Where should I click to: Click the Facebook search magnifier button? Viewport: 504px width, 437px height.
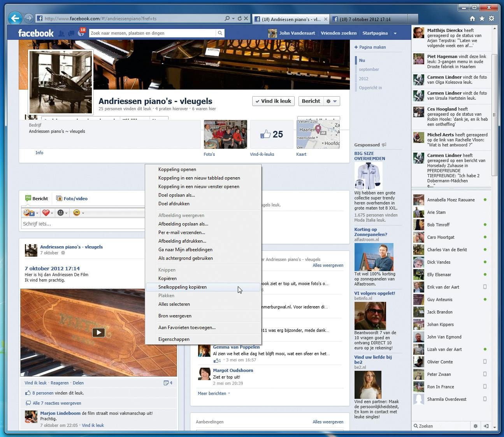click(220, 33)
